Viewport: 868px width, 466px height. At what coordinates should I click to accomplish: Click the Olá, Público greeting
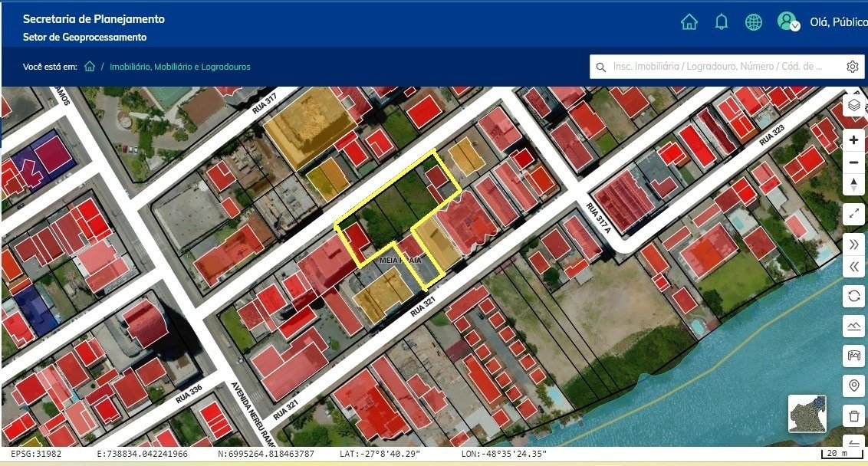(838, 22)
